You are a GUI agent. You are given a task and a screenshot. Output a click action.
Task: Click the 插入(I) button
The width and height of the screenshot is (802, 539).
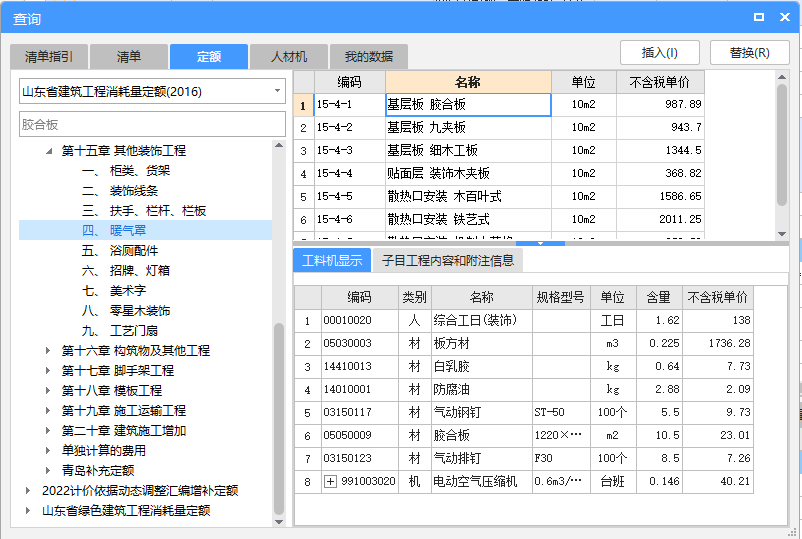pyautogui.click(x=660, y=53)
